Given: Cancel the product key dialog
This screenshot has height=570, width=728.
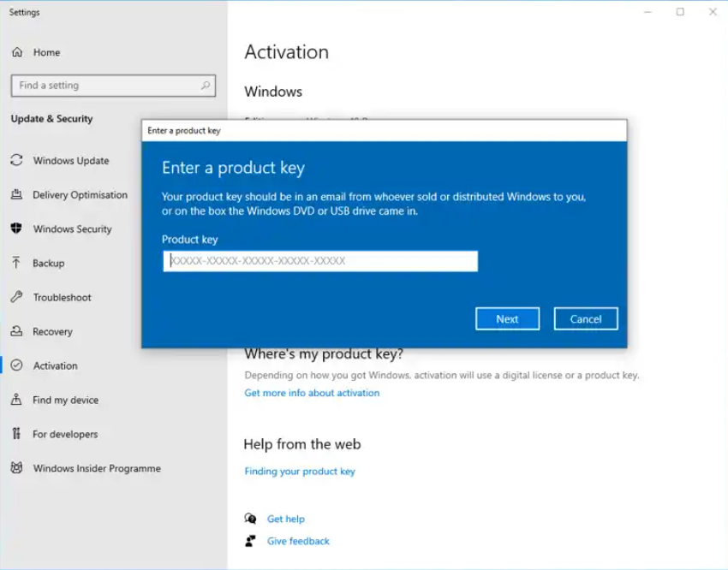Looking at the screenshot, I should (x=586, y=319).
